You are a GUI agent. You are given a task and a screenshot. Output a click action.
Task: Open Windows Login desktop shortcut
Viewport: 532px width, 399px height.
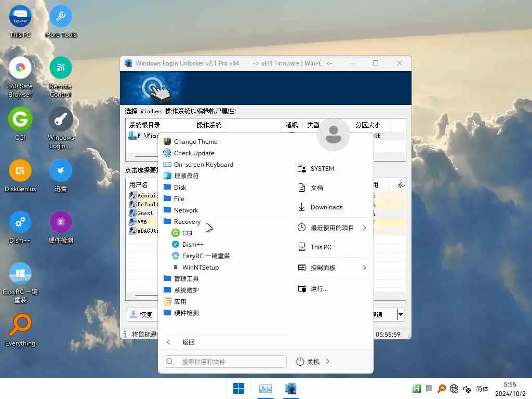coord(61,128)
